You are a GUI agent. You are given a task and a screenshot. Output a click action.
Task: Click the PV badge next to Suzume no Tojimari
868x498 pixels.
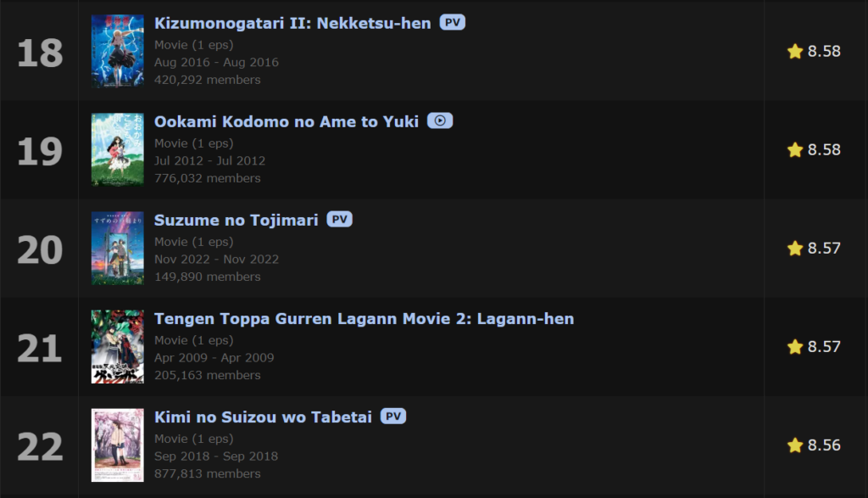[339, 220]
